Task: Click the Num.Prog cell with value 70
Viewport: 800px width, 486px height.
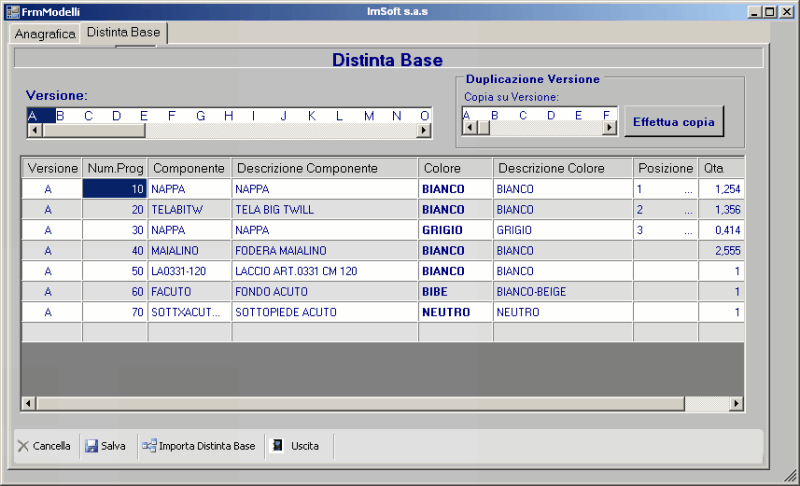Action: click(x=115, y=312)
